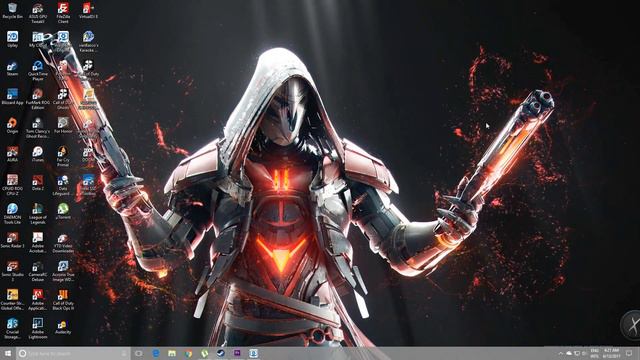Launch the uTorrent desktop shortcut

63,211
